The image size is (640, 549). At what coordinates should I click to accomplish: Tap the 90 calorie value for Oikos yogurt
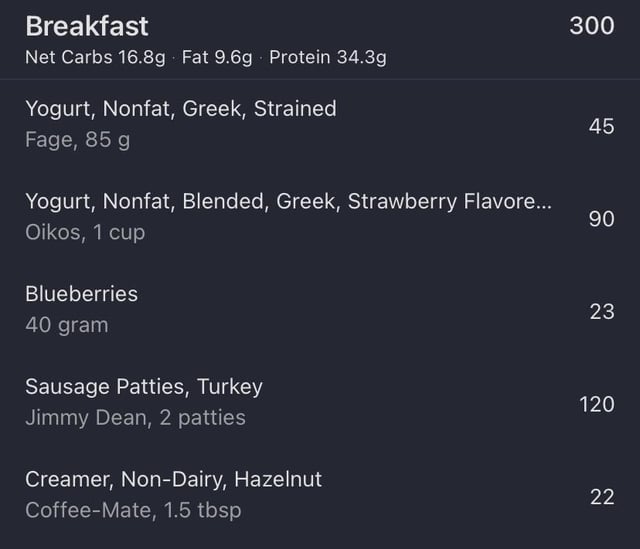601,219
